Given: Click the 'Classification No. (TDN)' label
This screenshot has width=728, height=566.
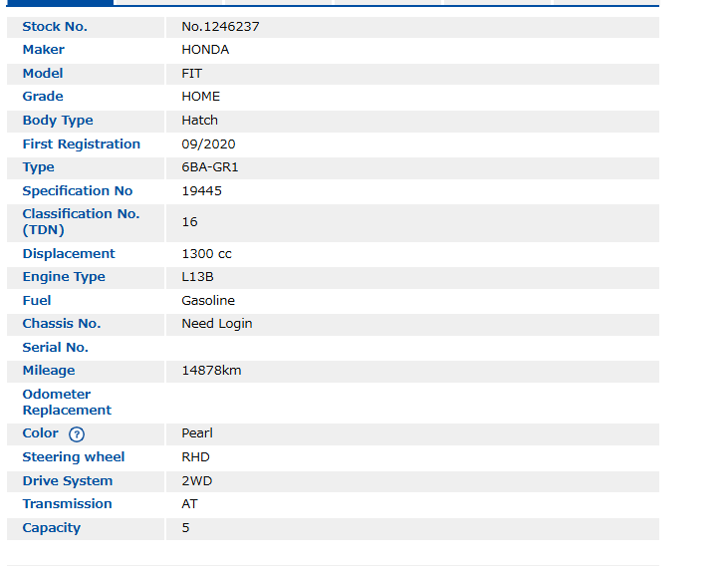Looking at the screenshot, I should point(81,221).
